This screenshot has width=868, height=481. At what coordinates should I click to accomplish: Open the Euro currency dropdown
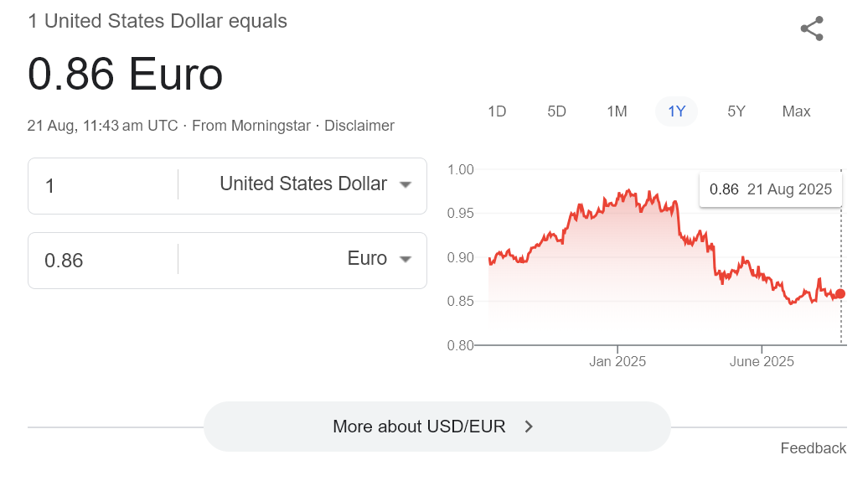(x=379, y=259)
